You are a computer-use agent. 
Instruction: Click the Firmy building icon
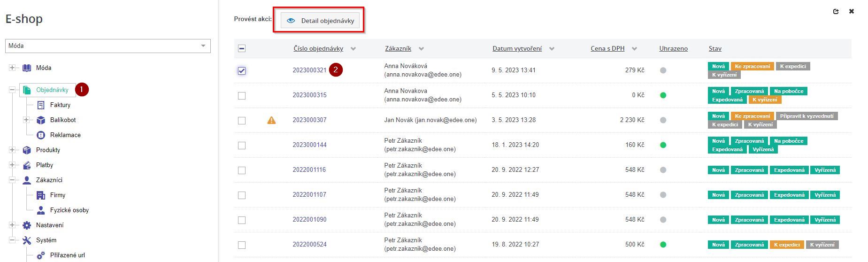click(x=41, y=195)
